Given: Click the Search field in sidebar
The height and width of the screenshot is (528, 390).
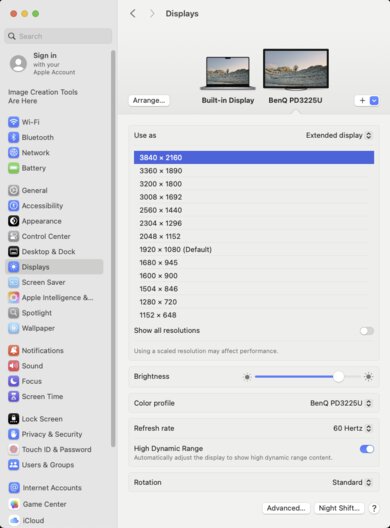Looking at the screenshot, I should click(58, 36).
